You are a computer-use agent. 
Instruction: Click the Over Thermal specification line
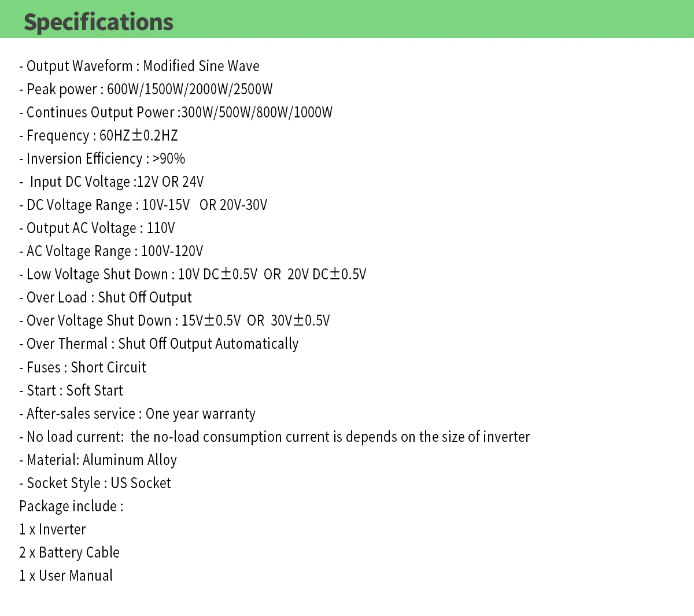(159, 344)
